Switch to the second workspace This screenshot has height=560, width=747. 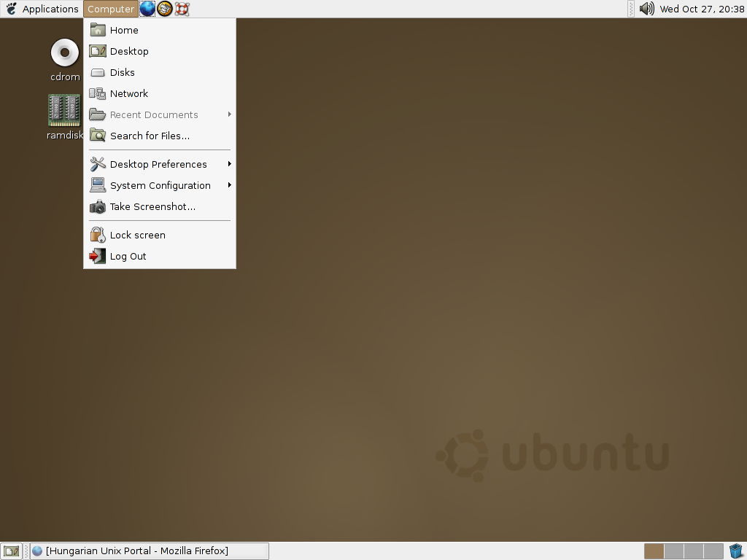tap(673, 551)
